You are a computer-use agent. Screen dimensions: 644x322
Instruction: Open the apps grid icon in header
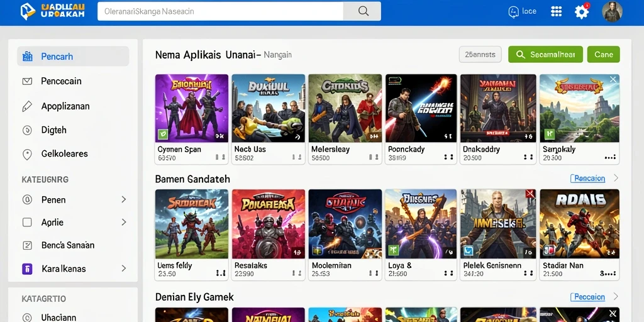556,11
